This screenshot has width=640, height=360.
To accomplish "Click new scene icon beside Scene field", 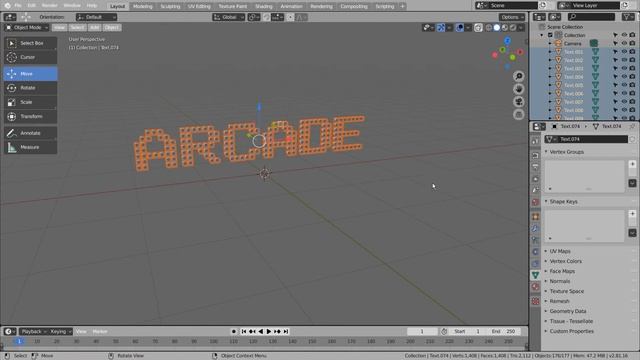I will tap(542, 6).
